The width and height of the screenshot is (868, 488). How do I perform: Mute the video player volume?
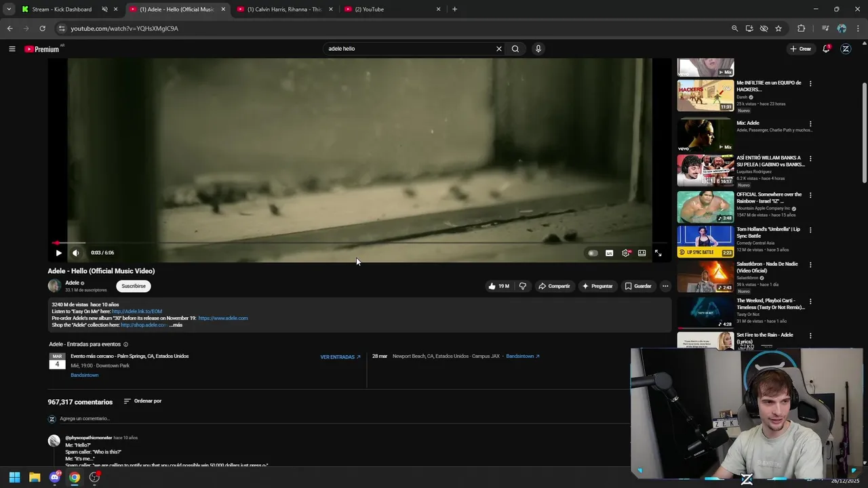(x=76, y=253)
